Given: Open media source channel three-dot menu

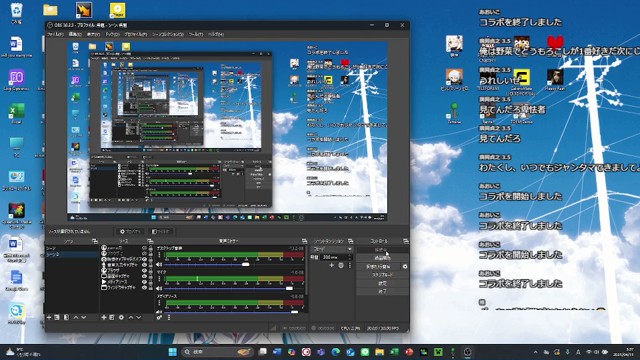Looking at the screenshot, I should [x=159, y=303].
